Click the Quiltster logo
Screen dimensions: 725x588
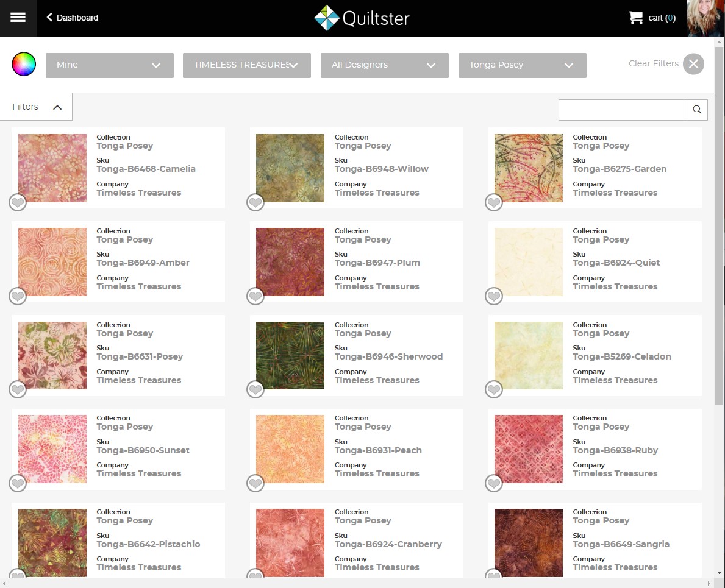[x=362, y=18]
